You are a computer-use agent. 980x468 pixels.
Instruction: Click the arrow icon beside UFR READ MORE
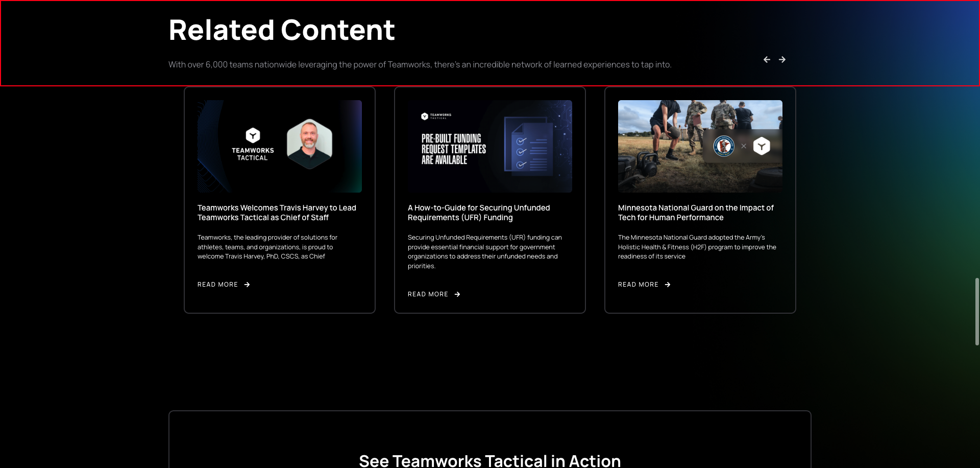pos(457,294)
